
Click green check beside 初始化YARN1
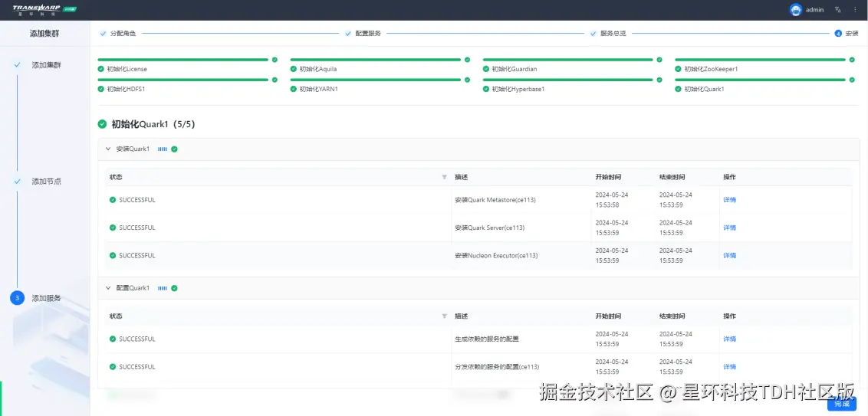point(294,89)
